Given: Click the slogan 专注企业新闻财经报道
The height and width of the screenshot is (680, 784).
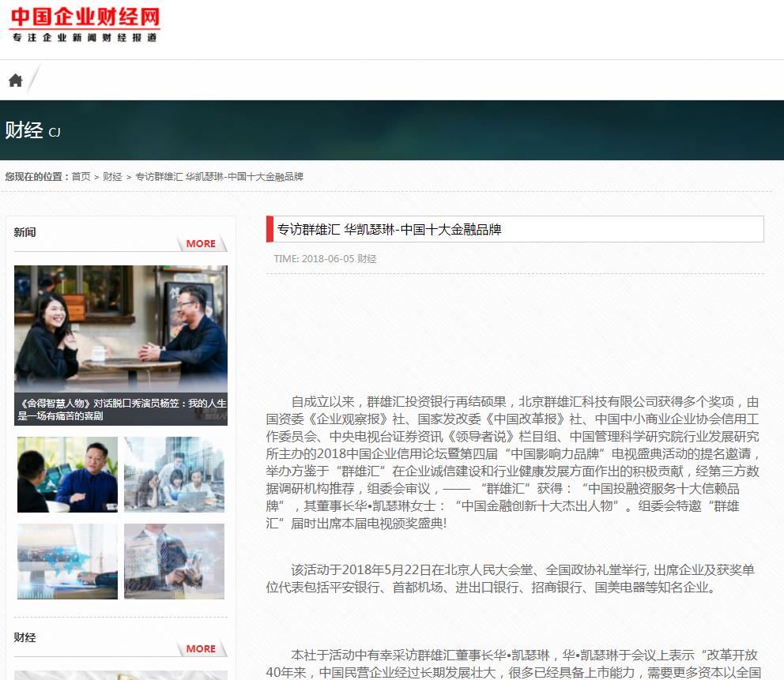Looking at the screenshot, I should click(85, 37).
